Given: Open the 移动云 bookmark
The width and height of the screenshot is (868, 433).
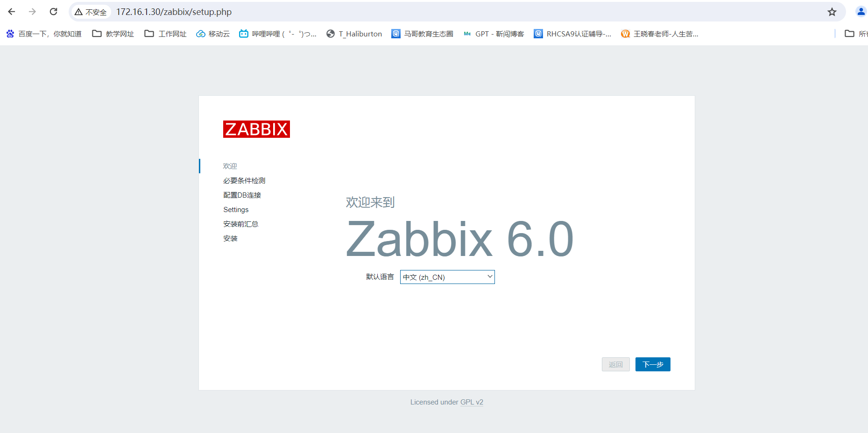Looking at the screenshot, I should (213, 34).
